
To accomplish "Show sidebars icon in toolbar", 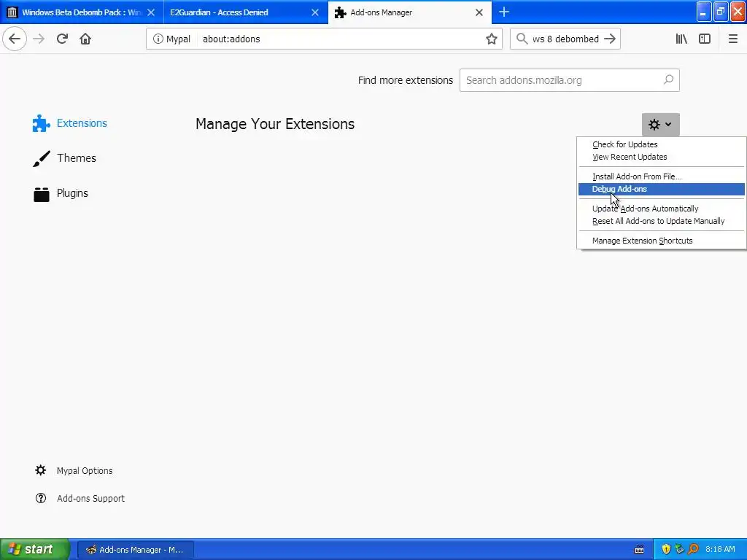I will tap(705, 39).
